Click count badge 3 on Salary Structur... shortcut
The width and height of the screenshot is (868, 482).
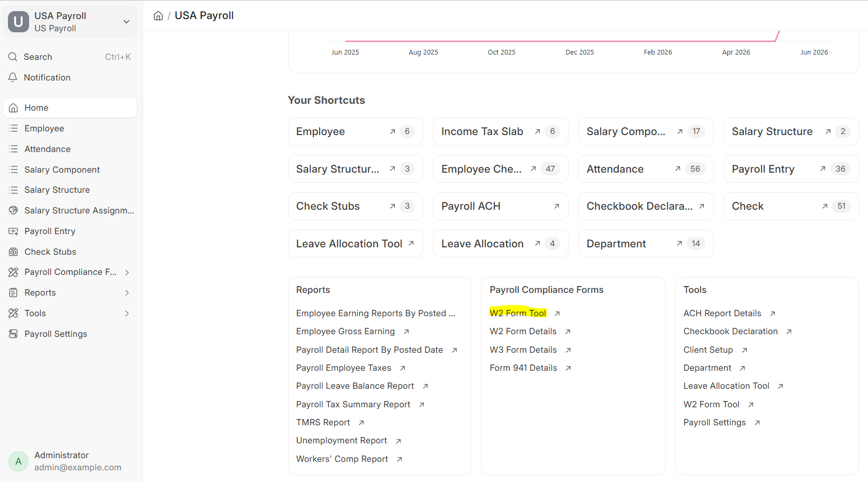pos(407,169)
